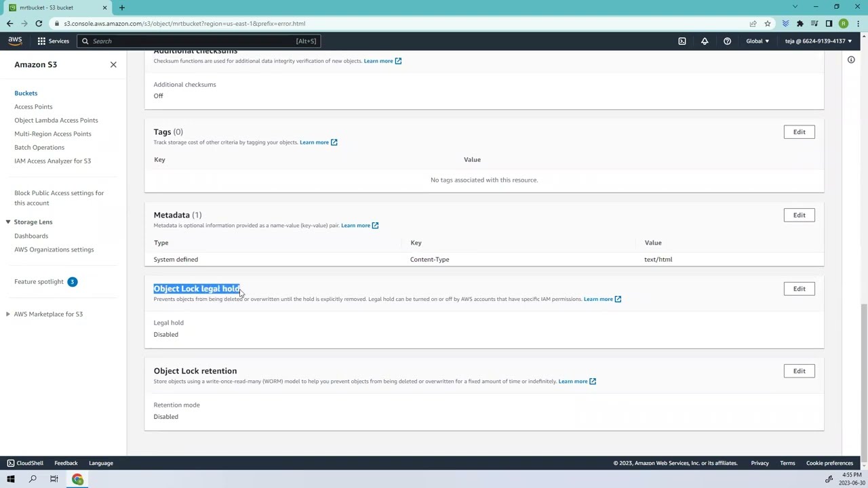Open the taskbar clock showing 4:55 PM

pyautogui.click(x=852, y=479)
